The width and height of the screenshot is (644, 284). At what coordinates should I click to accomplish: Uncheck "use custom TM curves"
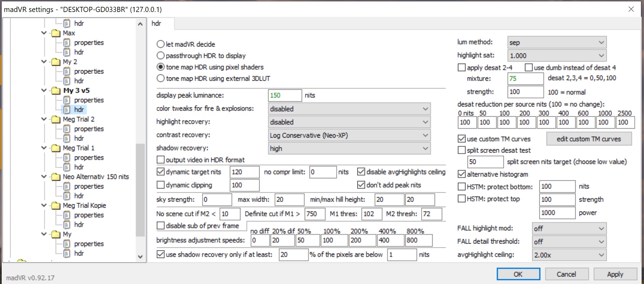click(x=461, y=139)
